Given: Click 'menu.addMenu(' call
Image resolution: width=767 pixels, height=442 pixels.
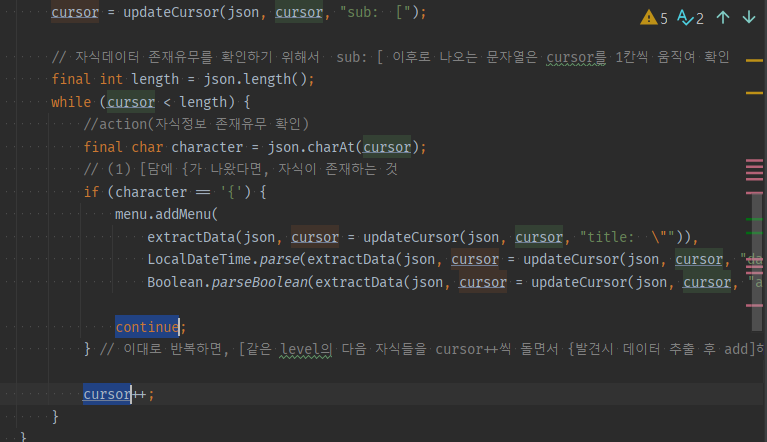Looking at the screenshot, I should pos(166,214).
